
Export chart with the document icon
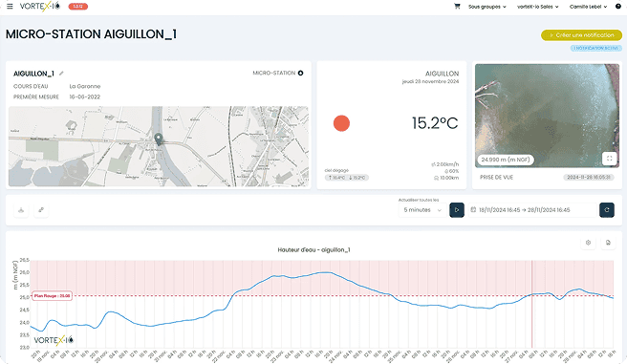[x=608, y=243]
